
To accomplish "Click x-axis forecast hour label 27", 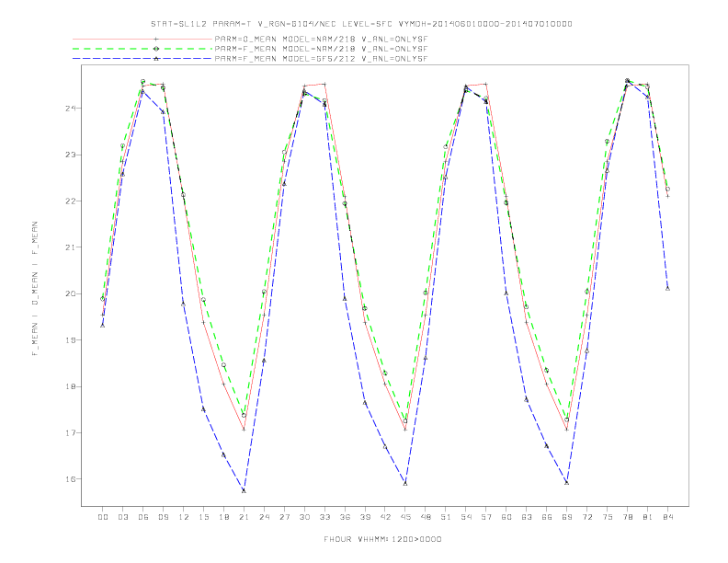I will (x=284, y=517).
